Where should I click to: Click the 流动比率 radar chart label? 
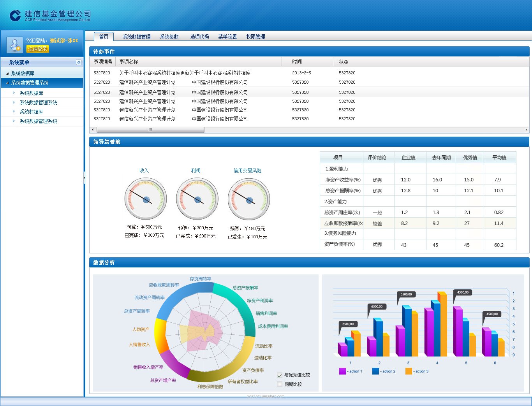(264, 346)
